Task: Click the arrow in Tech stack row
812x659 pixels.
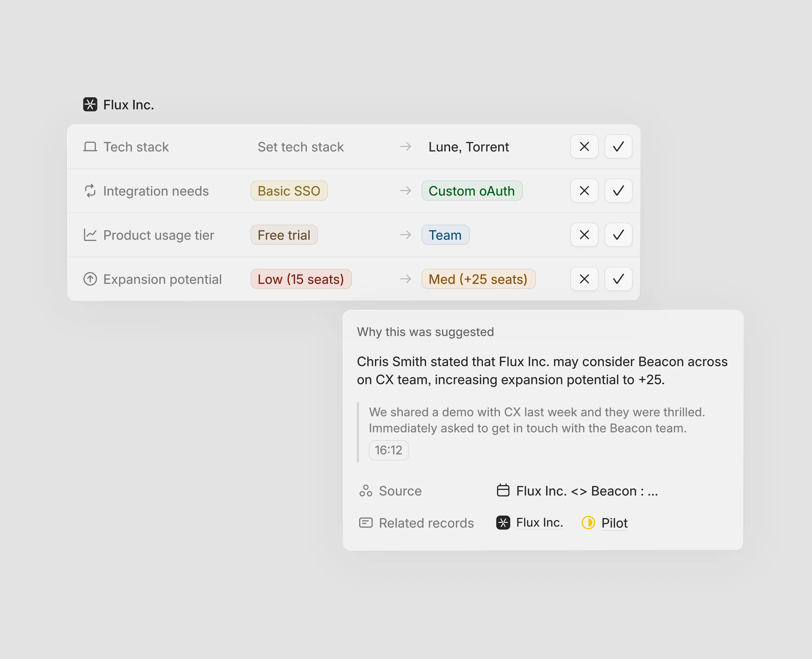Action: point(405,146)
